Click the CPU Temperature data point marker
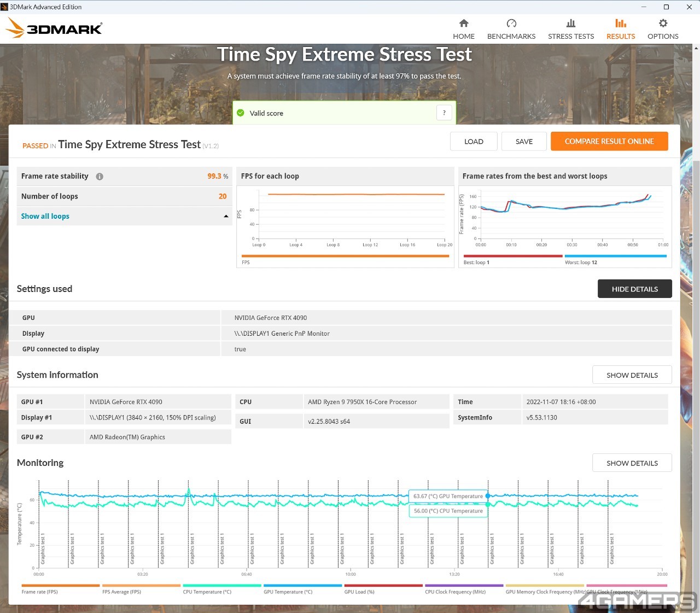This screenshot has width=700, height=613. click(488, 504)
